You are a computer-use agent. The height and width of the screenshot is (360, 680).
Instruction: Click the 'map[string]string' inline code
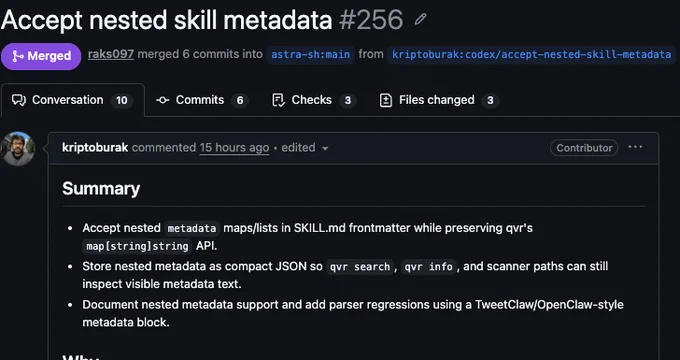pyautogui.click(x=137, y=246)
